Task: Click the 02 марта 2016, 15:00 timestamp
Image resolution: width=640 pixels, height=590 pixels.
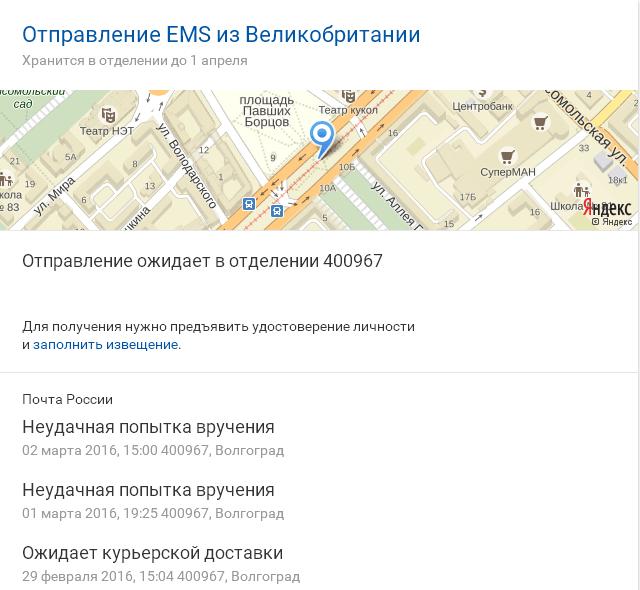Action: point(90,450)
